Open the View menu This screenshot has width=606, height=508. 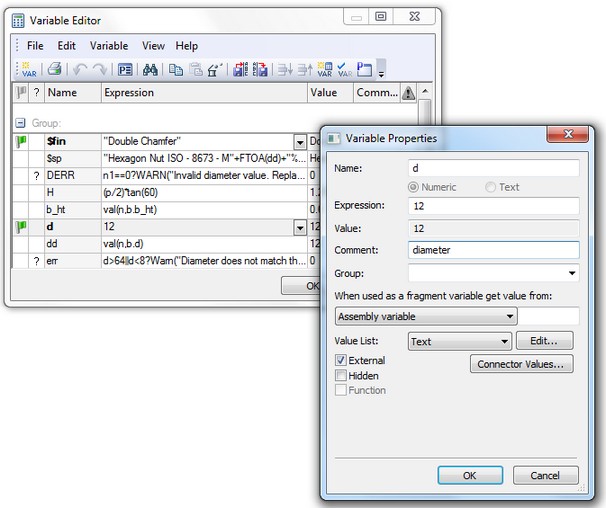point(153,46)
